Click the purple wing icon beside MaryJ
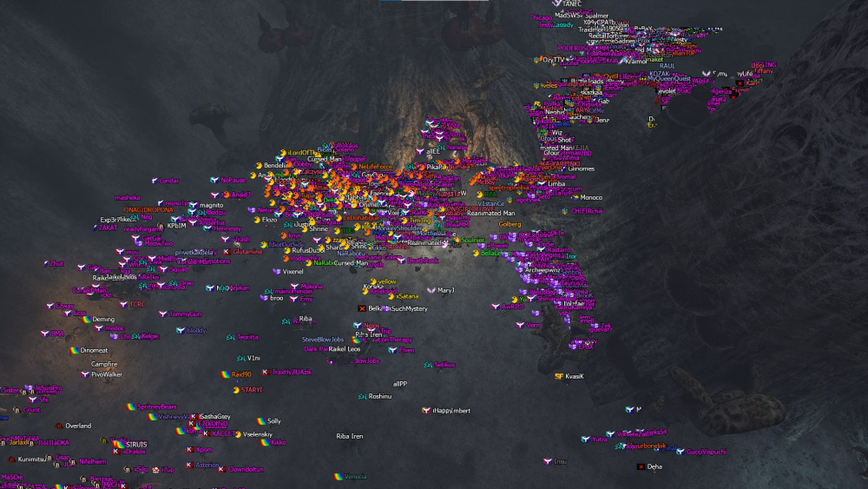The height and width of the screenshot is (489, 868). tap(431, 290)
